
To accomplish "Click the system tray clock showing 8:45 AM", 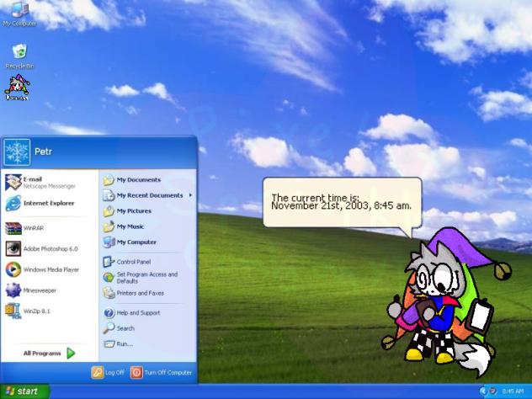I will click(x=513, y=391).
